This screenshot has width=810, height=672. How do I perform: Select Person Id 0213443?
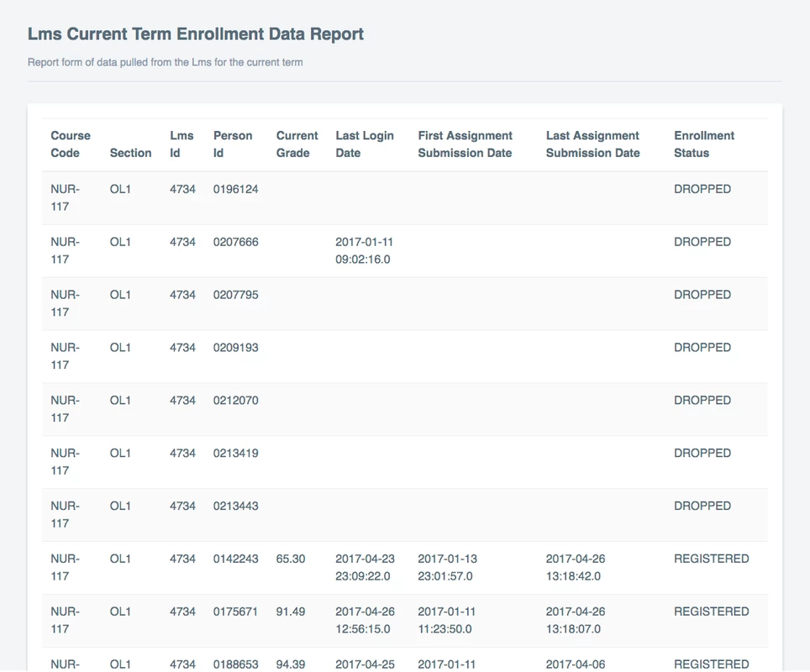pyautogui.click(x=235, y=506)
